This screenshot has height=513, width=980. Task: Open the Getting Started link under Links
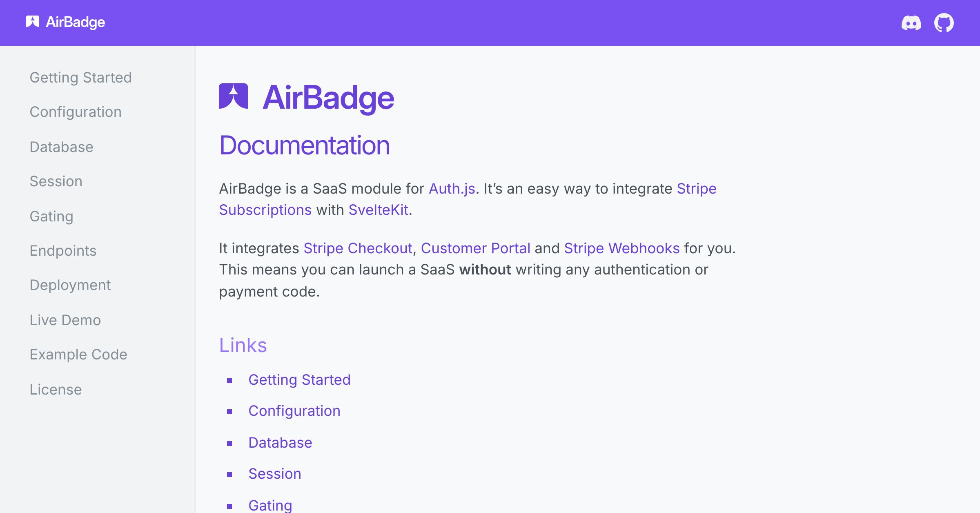[300, 380]
